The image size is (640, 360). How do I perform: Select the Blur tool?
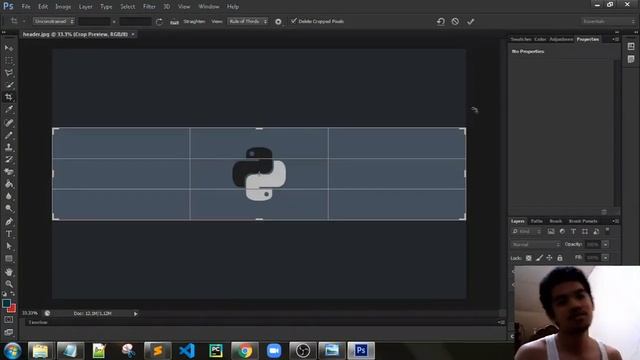click(x=9, y=196)
